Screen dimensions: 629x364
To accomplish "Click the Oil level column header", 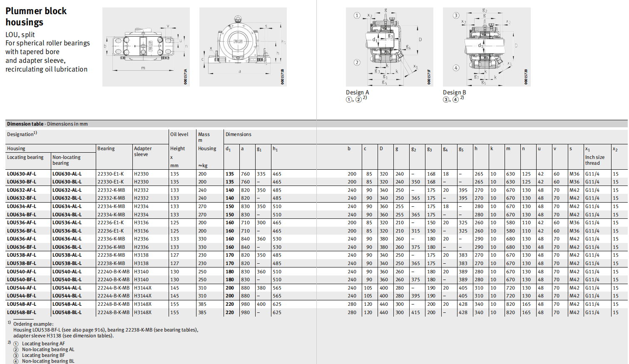I will [x=179, y=134].
